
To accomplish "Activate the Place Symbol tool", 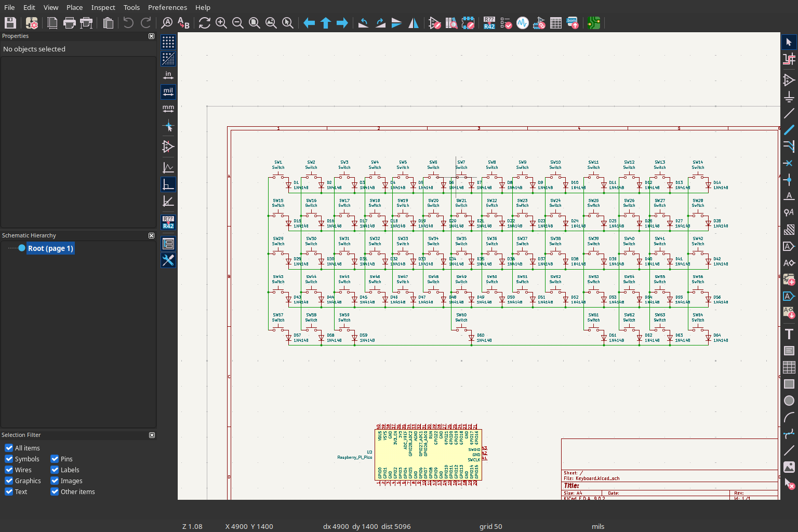I will (x=789, y=80).
